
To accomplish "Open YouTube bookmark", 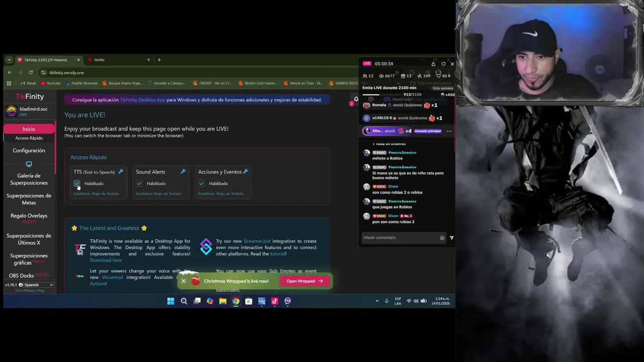I will point(50,83).
